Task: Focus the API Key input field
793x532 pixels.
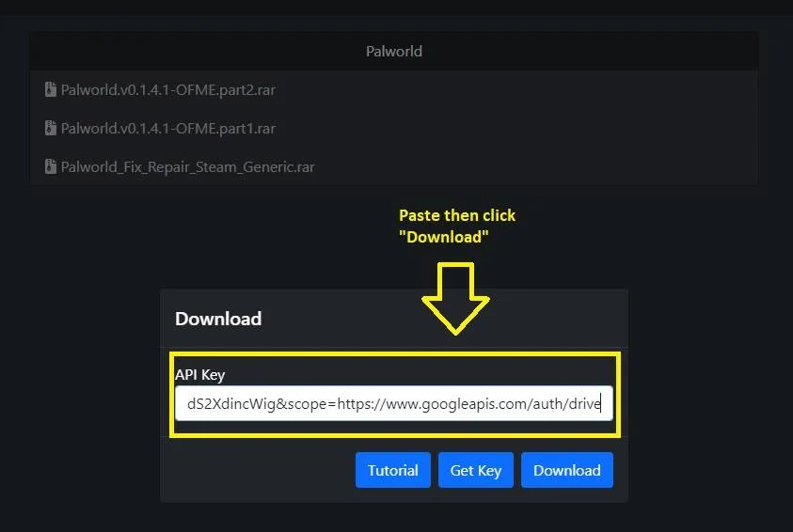Action: tap(394, 403)
